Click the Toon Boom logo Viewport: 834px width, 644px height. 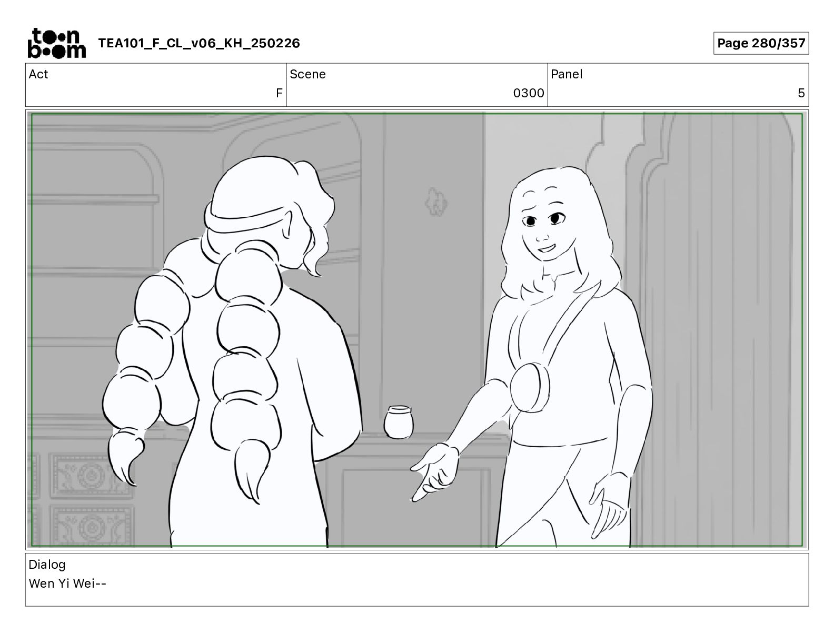56,43
